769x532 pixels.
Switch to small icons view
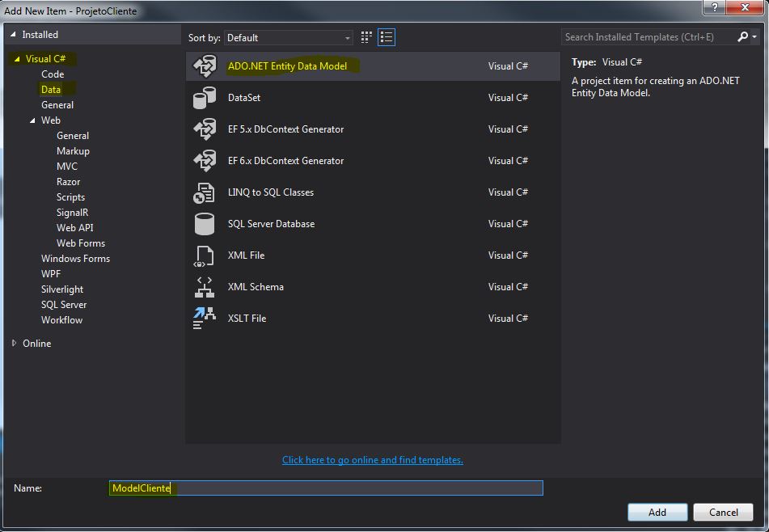tap(365, 37)
